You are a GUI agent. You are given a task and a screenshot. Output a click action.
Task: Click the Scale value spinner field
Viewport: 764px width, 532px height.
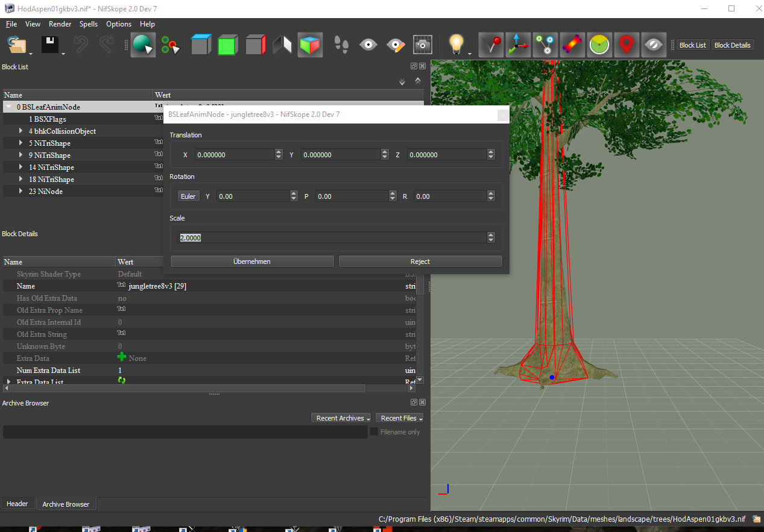point(332,238)
